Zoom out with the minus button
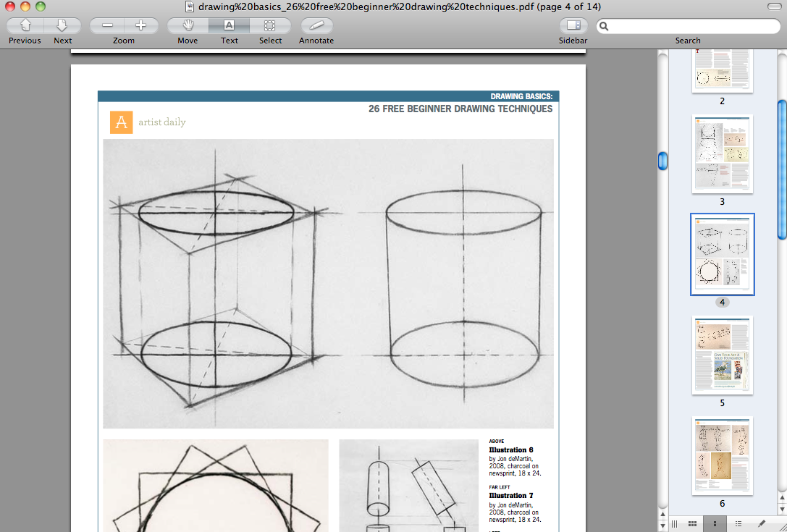The width and height of the screenshot is (787, 532). (107, 25)
